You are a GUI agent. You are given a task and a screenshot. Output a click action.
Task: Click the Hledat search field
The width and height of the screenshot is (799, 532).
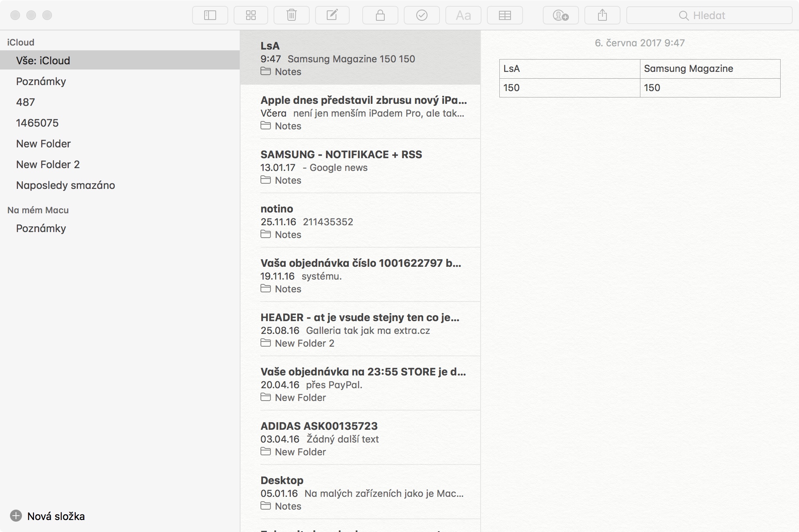point(709,16)
